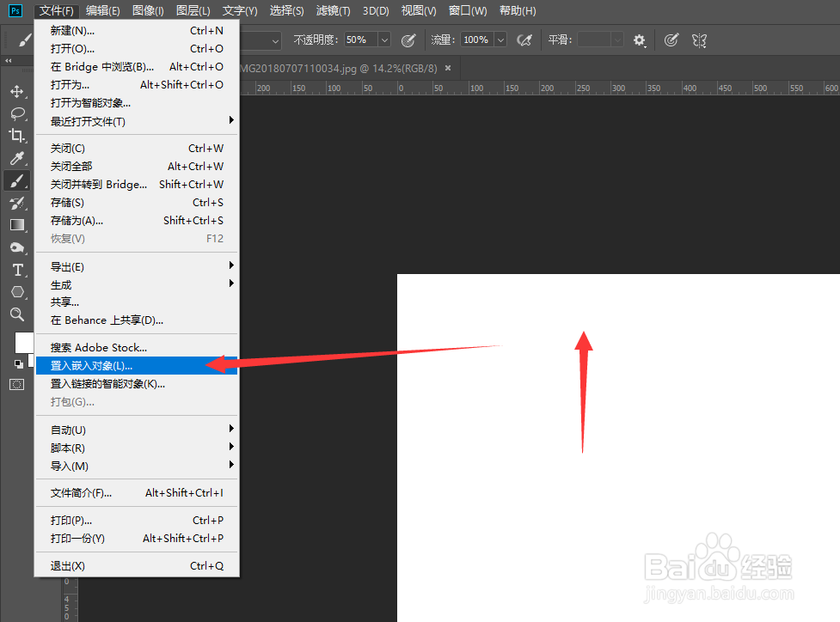Select the History Brush tool
840x622 pixels.
17,203
